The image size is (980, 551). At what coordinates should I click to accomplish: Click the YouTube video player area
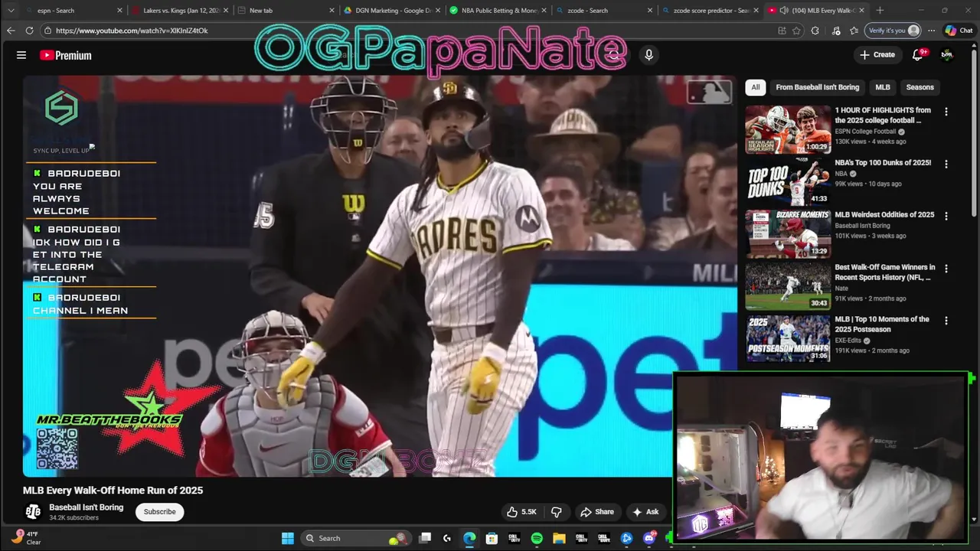[380, 275]
